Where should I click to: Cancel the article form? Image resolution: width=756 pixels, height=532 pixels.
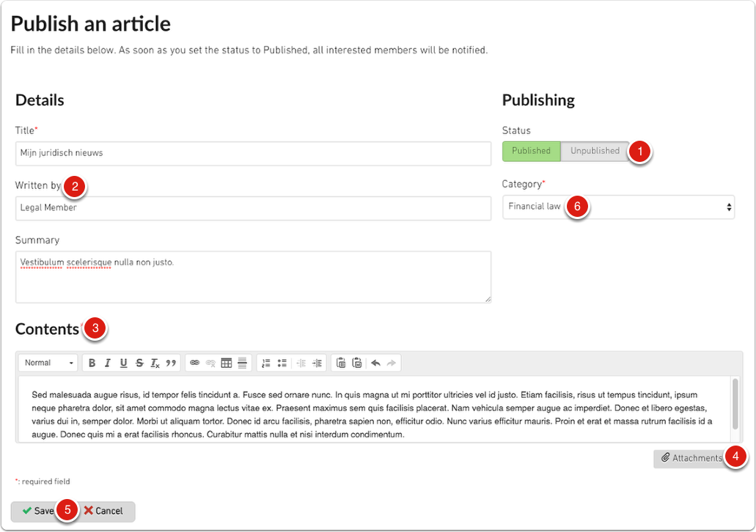click(104, 511)
